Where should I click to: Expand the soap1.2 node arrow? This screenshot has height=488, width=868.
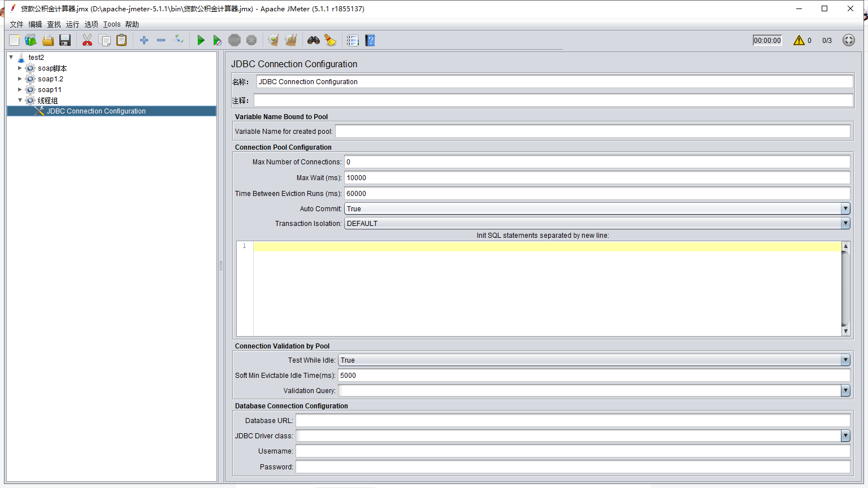(20, 79)
